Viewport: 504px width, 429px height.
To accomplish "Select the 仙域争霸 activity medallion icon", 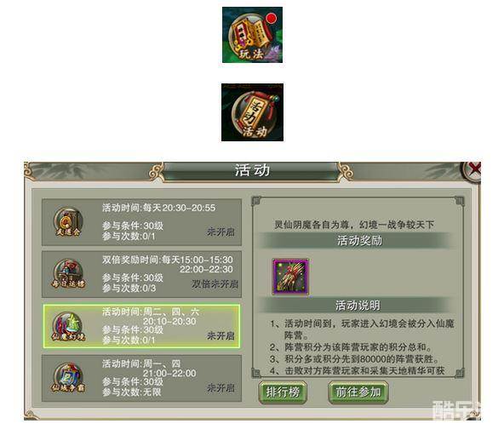I will 68,378.
